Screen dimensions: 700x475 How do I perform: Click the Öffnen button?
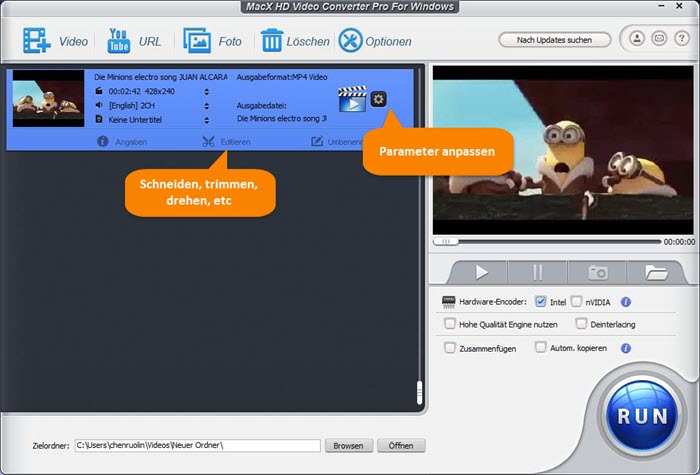pyautogui.click(x=401, y=446)
